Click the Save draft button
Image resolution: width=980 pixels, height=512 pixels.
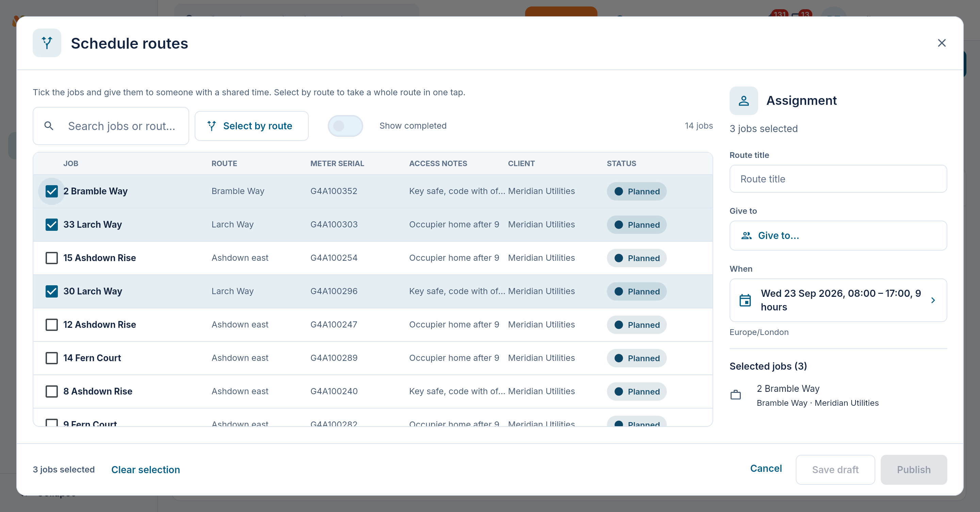835,470
